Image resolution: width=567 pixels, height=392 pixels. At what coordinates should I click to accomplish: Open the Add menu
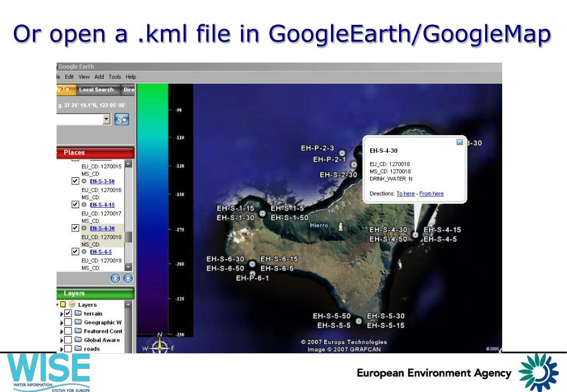coord(99,76)
